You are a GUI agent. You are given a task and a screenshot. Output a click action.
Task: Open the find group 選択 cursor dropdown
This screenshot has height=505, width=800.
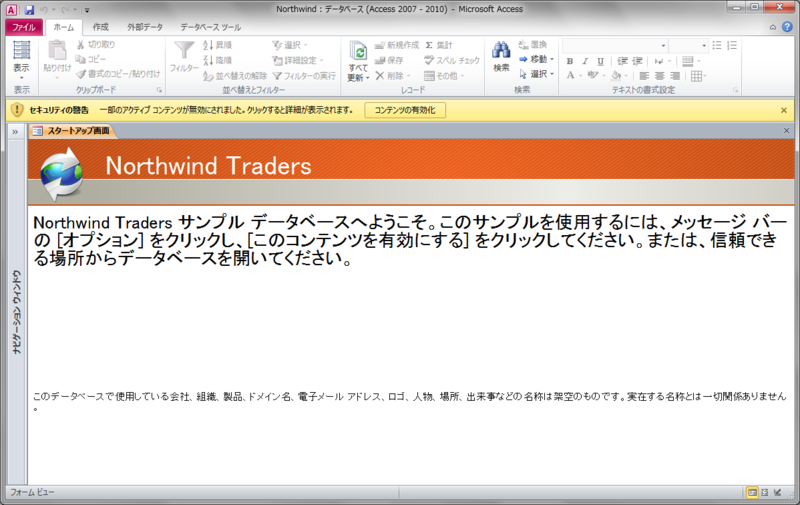coord(536,74)
